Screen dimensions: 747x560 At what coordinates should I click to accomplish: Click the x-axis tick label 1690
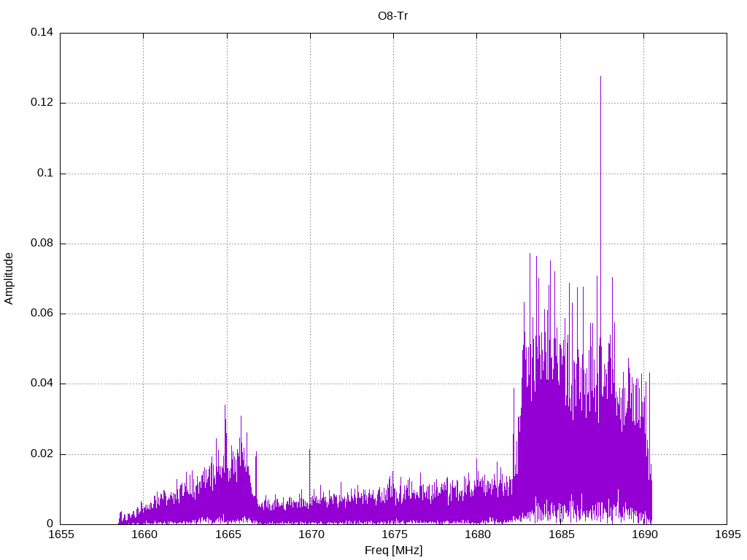point(644,534)
